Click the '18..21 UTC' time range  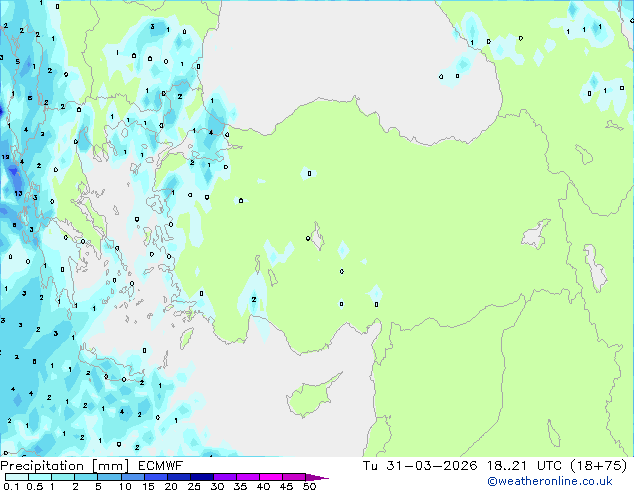tap(524, 466)
